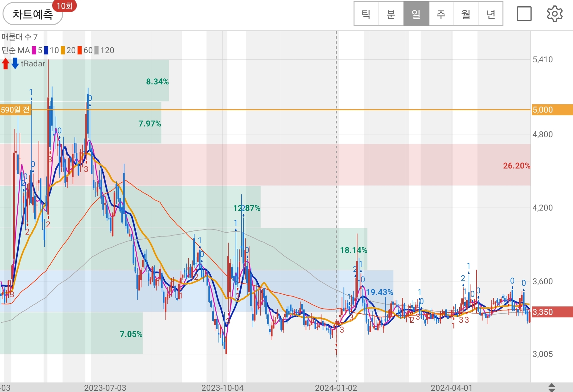Image resolution: width=573 pixels, height=392 pixels.
Task: Switch to the 월 monthly tab
Action: [466, 14]
